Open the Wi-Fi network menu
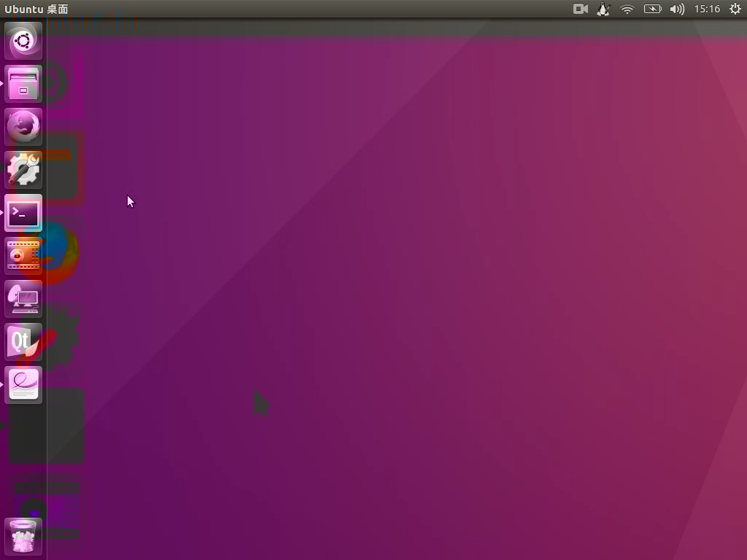Viewport: 747px width, 560px height. [x=627, y=9]
